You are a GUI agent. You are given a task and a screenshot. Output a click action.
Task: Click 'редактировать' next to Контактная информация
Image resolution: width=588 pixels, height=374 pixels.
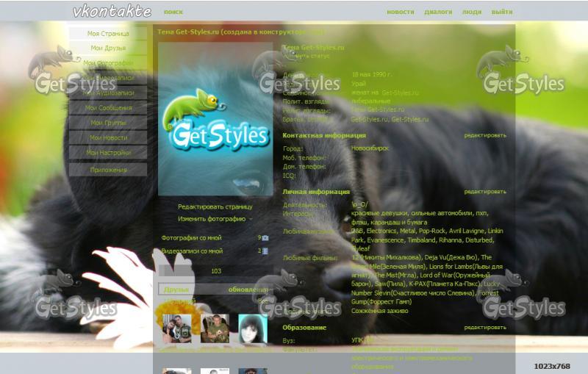(x=484, y=135)
